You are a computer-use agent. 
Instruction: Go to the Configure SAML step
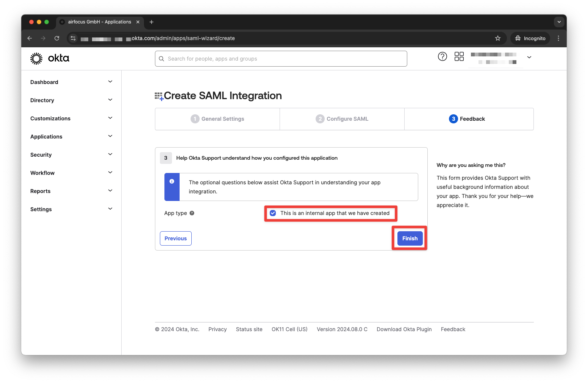pyautogui.click(x=342, y=119)
